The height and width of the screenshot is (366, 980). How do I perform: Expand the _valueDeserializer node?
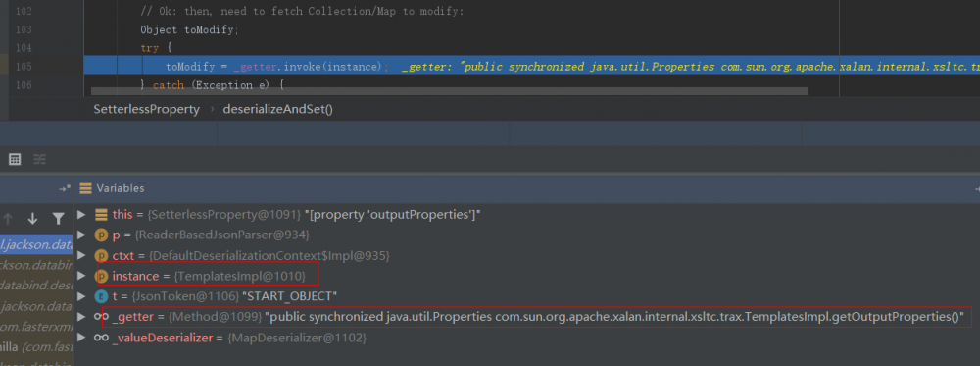(x=81, y=338)
